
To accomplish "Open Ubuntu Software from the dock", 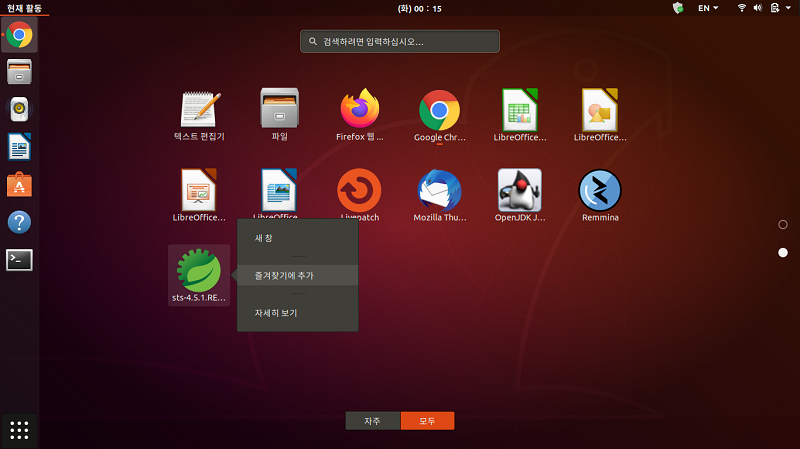I will pos(19,184).
